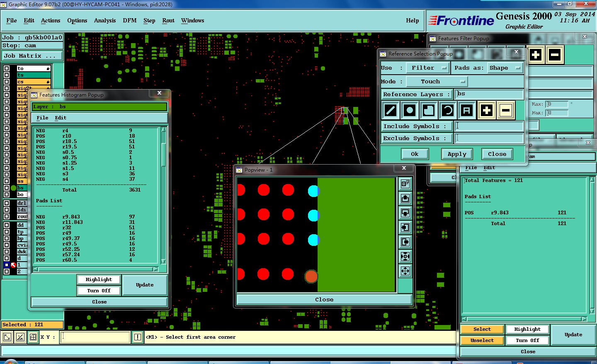Pan Popview right with the right arrow icon
Screen dimensions: 597x364
(405, 242)
